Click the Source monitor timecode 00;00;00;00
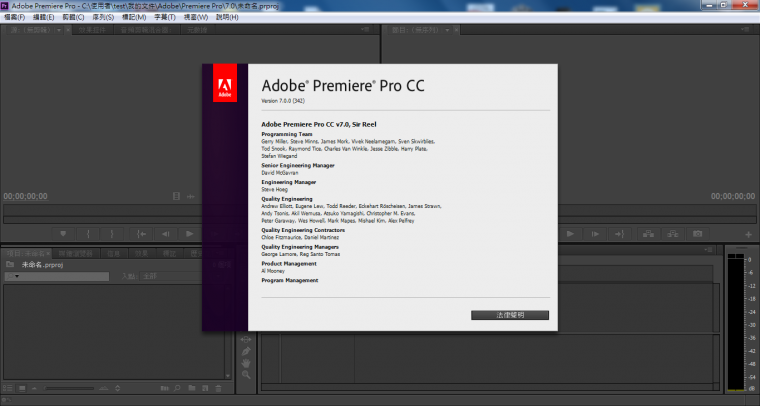Screen dimensions: 760x406 (x=26, y=196)
